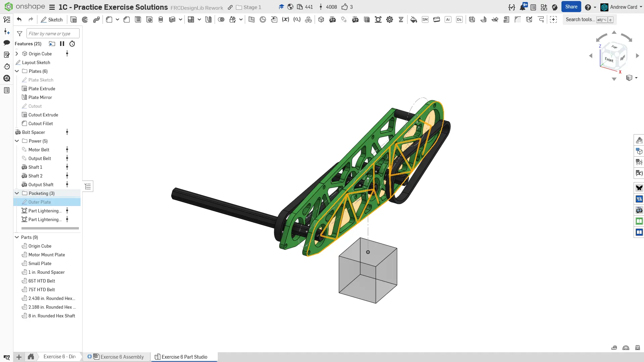Open the Fillet tool dropdown arrow
This screenshot has width=644, height=362.
click(117, 19)
